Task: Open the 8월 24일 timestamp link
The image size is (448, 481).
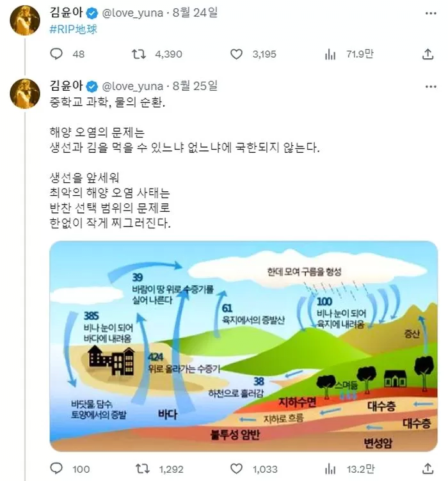Action: (x=195, y=13)
